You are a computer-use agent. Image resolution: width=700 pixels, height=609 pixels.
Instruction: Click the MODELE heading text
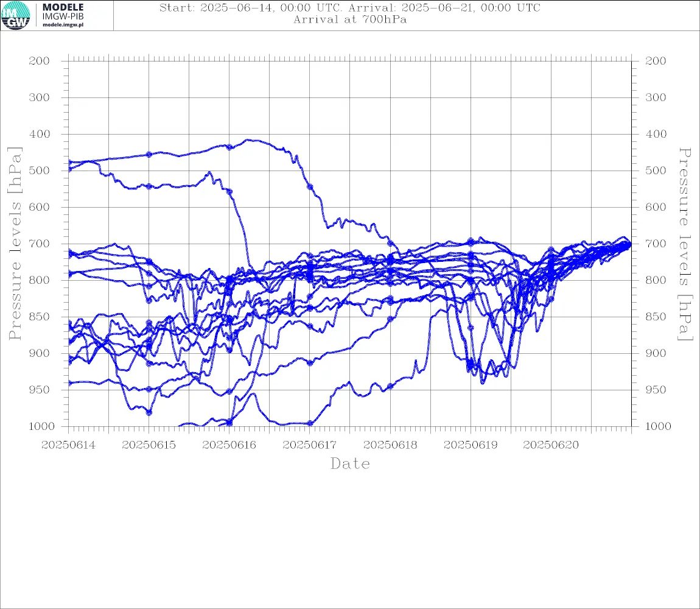coord(63,7)
